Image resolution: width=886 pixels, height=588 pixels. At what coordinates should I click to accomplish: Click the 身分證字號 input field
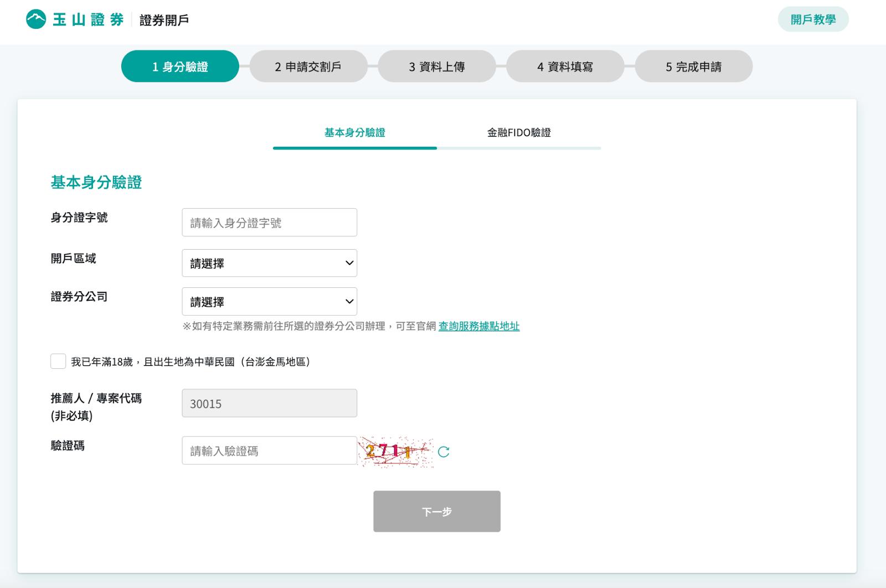[269, 223]
